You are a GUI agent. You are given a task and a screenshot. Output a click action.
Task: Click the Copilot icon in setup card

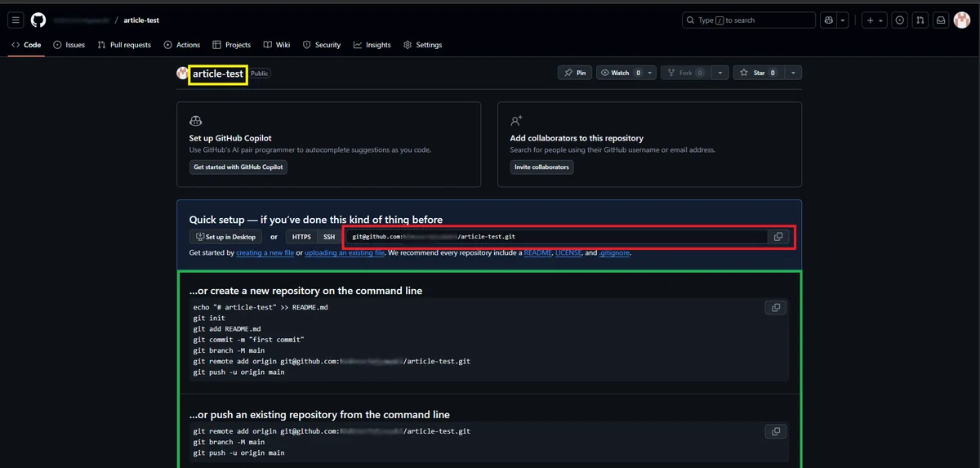point(195,121)
